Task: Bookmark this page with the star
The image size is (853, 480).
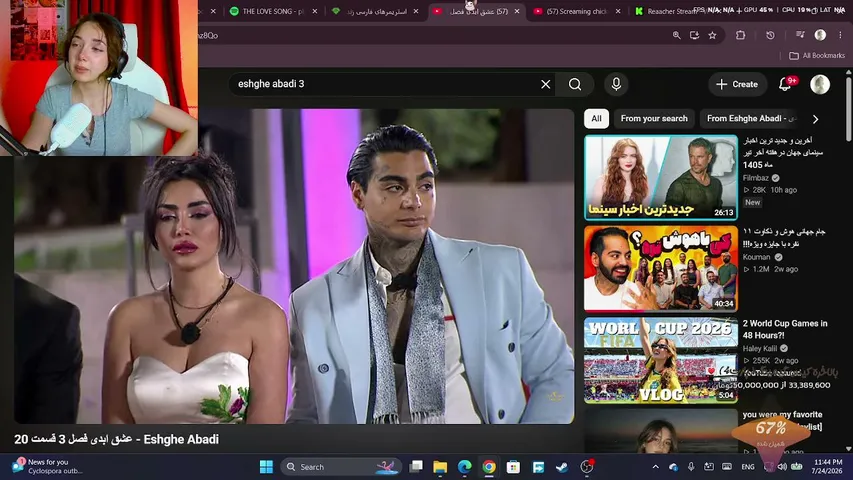Action: (x=712, y=35)
